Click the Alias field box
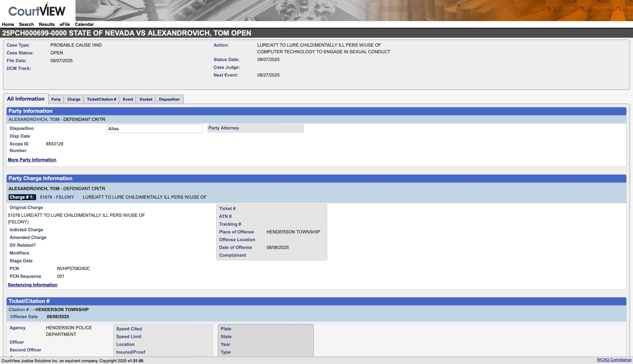The width and height of the screenshot is (633, 364). 154,129
